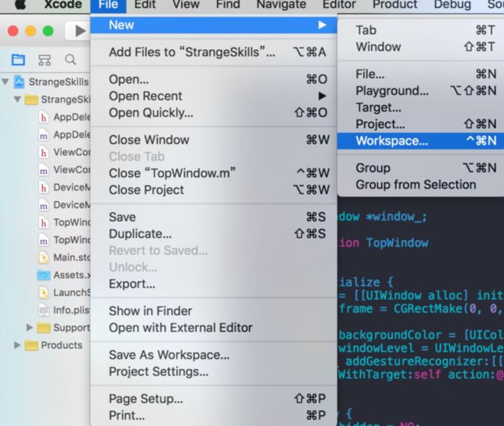
Task: Click the Main storyboard file icon
Action: click(44, 257)
